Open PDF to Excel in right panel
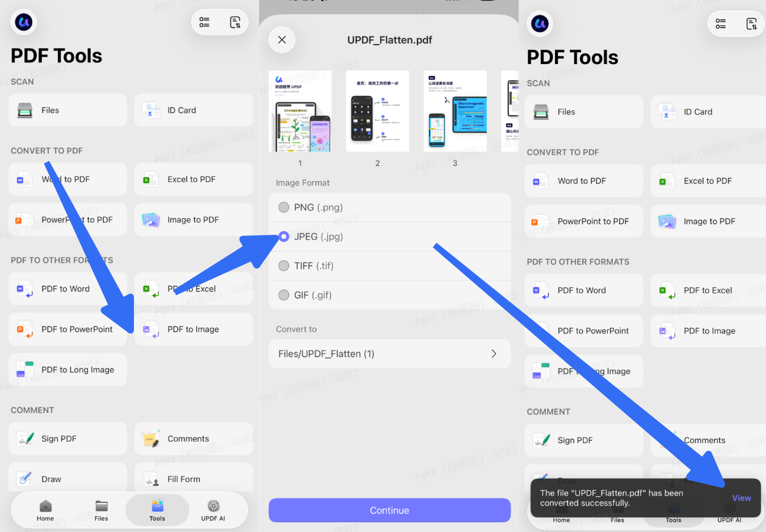 click(x=708, y=290)
